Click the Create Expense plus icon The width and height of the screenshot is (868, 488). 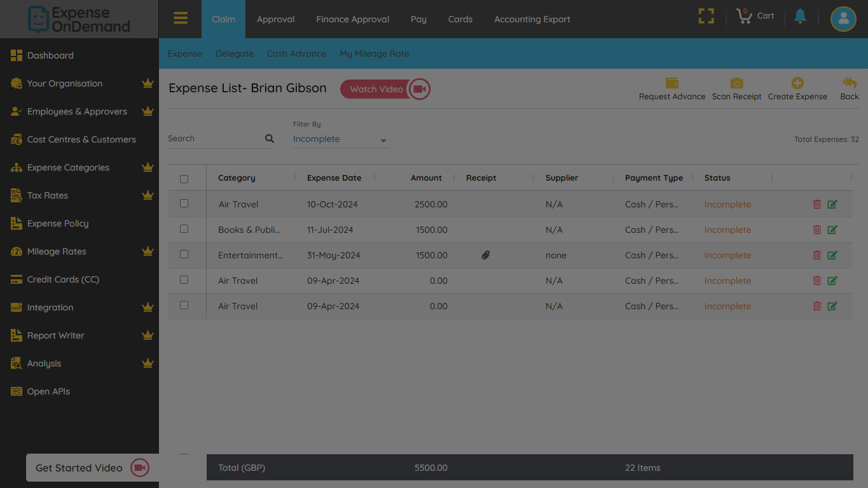pyautogui.click(x=797, y=83)
